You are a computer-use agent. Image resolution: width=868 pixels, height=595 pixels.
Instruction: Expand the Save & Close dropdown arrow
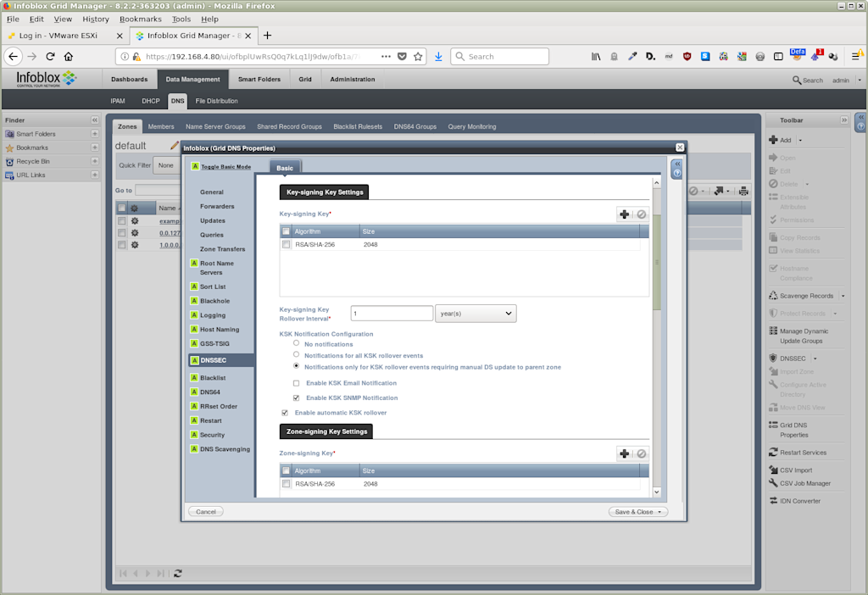click(x=659, y=512)
